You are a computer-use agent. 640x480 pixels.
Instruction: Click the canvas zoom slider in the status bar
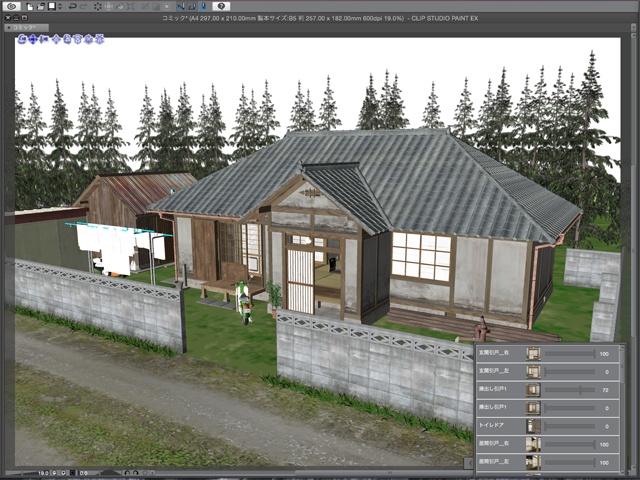20,473
